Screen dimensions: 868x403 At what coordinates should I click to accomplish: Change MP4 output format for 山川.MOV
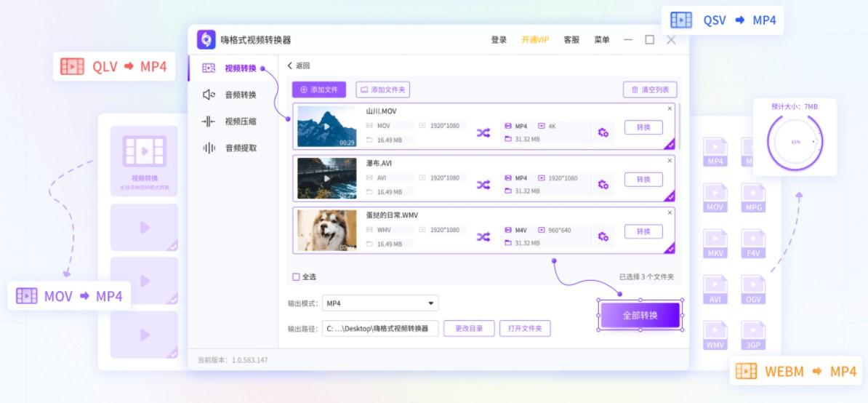coord(516,127)
